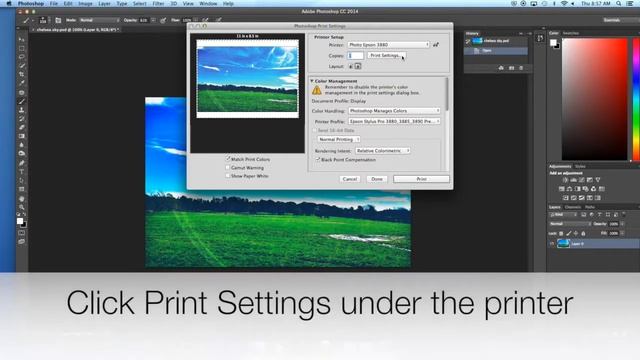Viewport: 640px width, 360px height.
Task: Open the File menu
Action: coord(53,3)
